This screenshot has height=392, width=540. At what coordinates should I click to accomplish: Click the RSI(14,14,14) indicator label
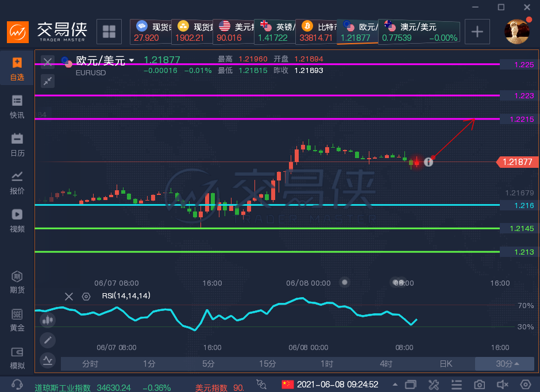(126, 295)
